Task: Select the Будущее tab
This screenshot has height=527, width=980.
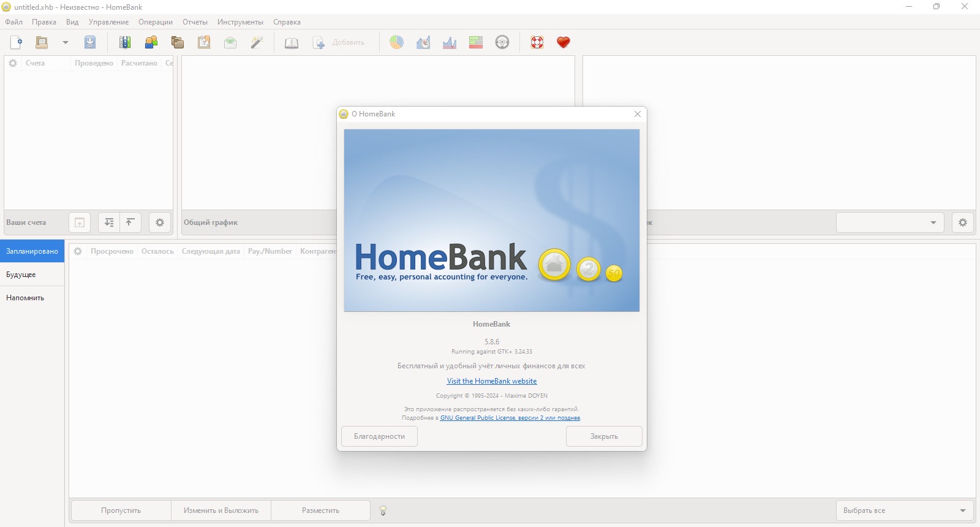Action: click(32, 275)
